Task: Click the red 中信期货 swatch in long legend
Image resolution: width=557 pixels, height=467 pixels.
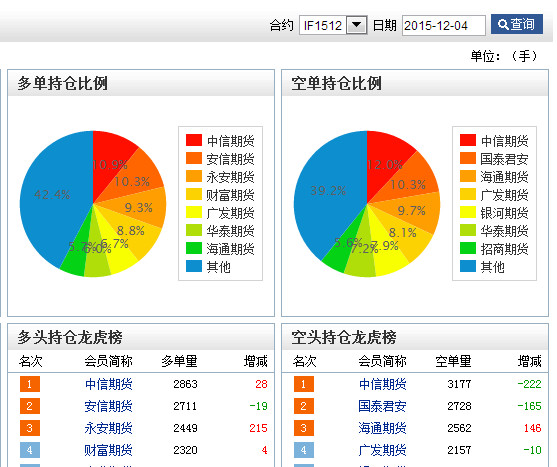Action: point(194,140)
